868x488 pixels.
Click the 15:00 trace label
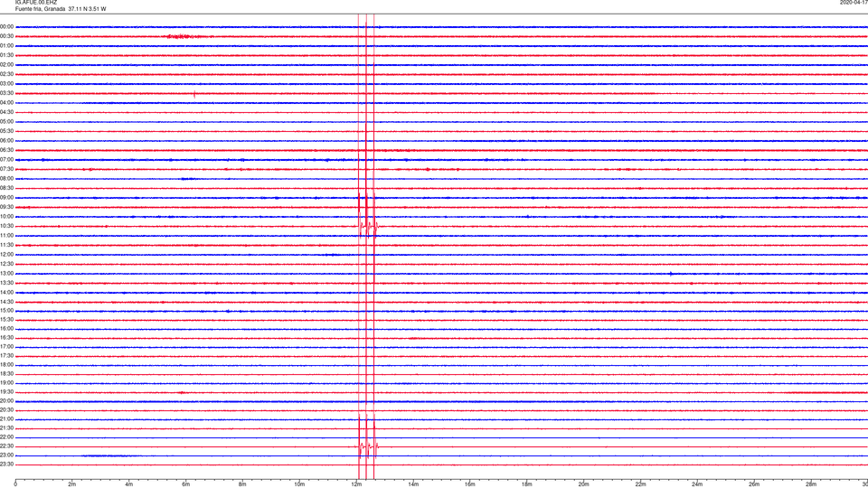(7, 310)
